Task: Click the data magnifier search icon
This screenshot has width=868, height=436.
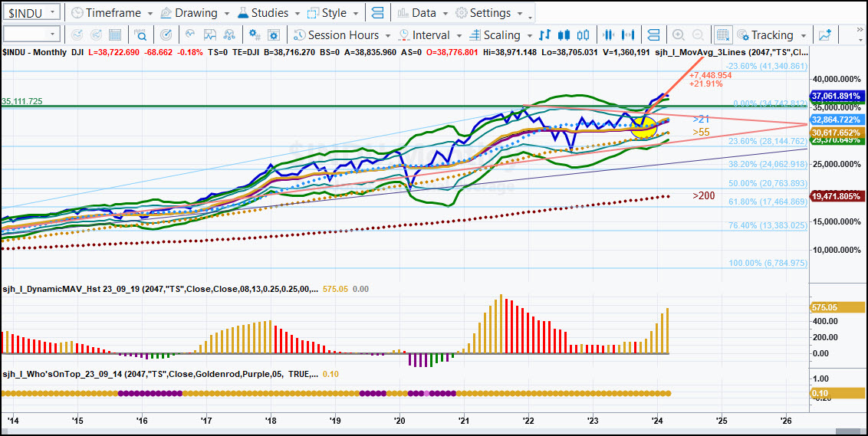Action: [140, 34]
